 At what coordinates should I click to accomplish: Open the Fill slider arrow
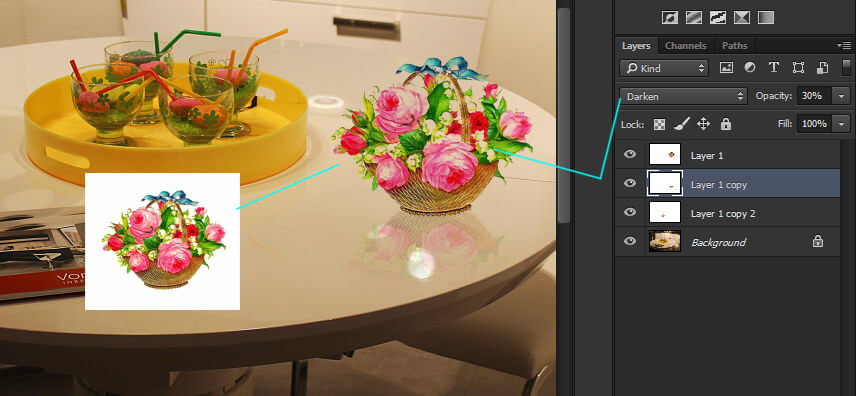(x=841, y=124)
